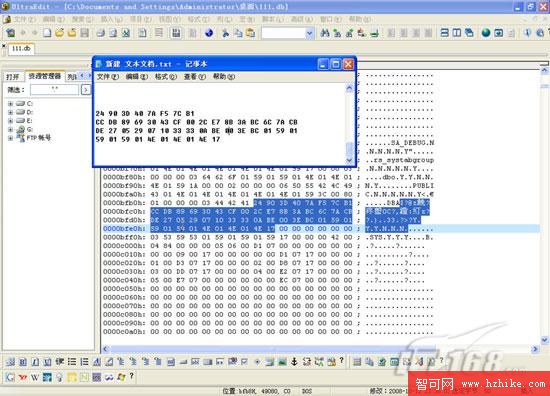This screenshot has width=550, height=396.
Task: Click the Cut scissors icon
Action: [226, 33]
